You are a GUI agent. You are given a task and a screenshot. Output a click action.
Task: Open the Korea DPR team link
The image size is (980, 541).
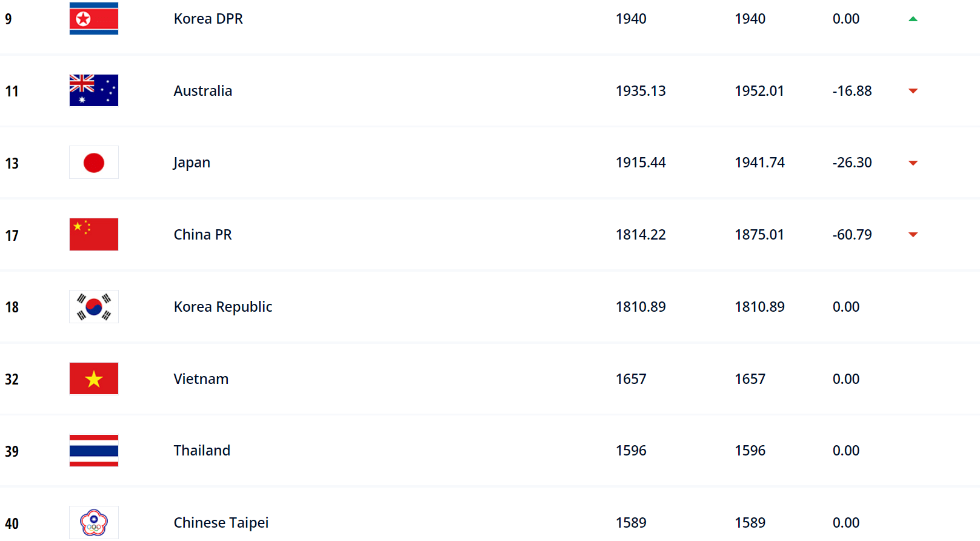click(x=208, y=19)
